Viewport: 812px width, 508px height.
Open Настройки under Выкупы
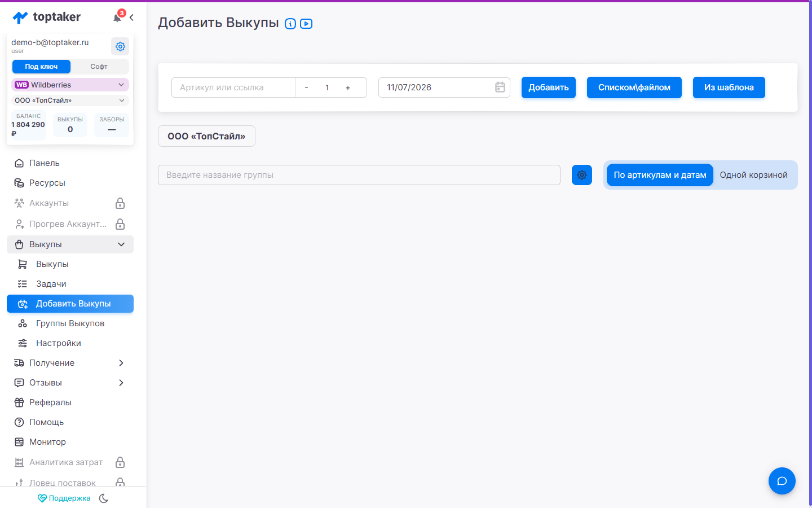70,343
